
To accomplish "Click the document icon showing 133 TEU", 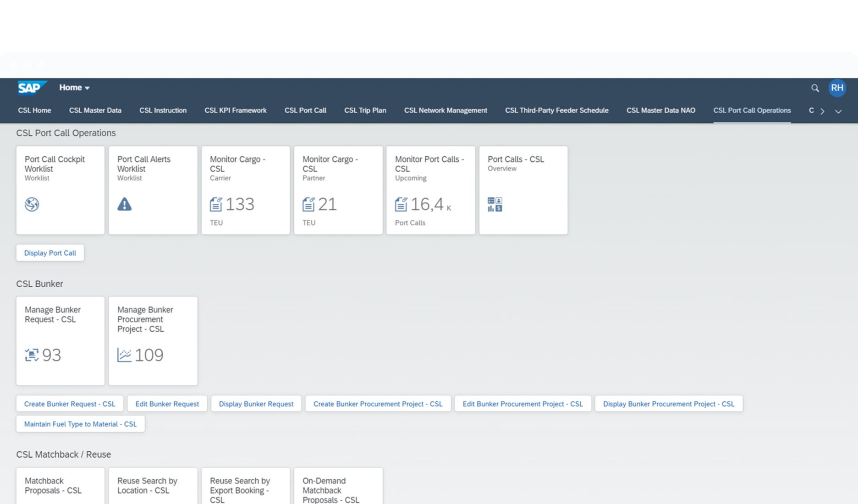I will [x=217, y=204].
